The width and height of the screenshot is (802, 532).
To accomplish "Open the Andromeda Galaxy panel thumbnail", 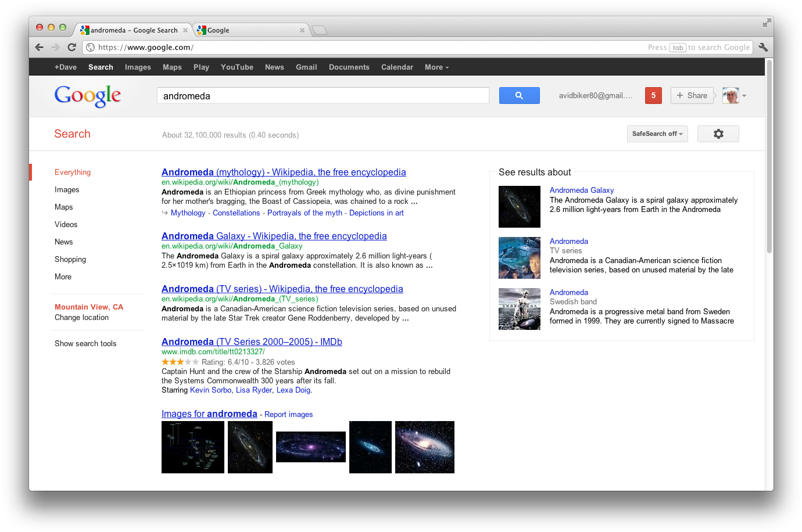I will (520, 207).
